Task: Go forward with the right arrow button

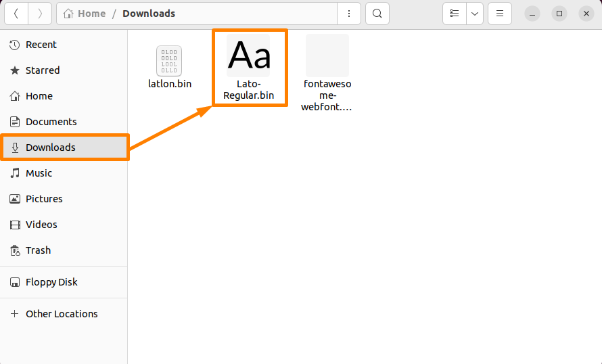Action: pyautogui.click(x=40, y=14)
